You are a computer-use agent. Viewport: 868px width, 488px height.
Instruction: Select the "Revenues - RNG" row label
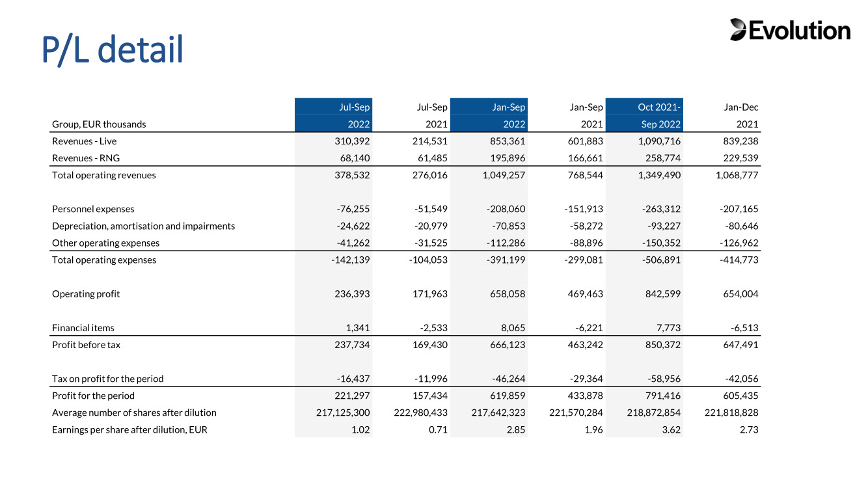[86, 158]
